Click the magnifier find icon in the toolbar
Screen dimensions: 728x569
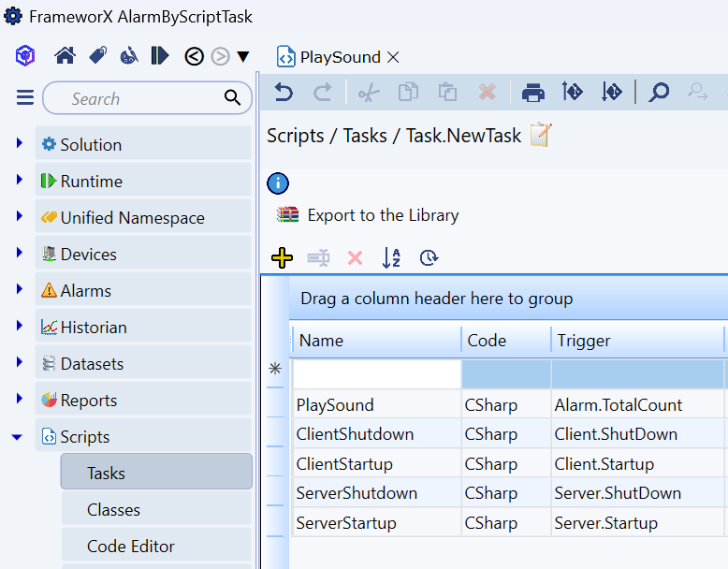point(659,92)
